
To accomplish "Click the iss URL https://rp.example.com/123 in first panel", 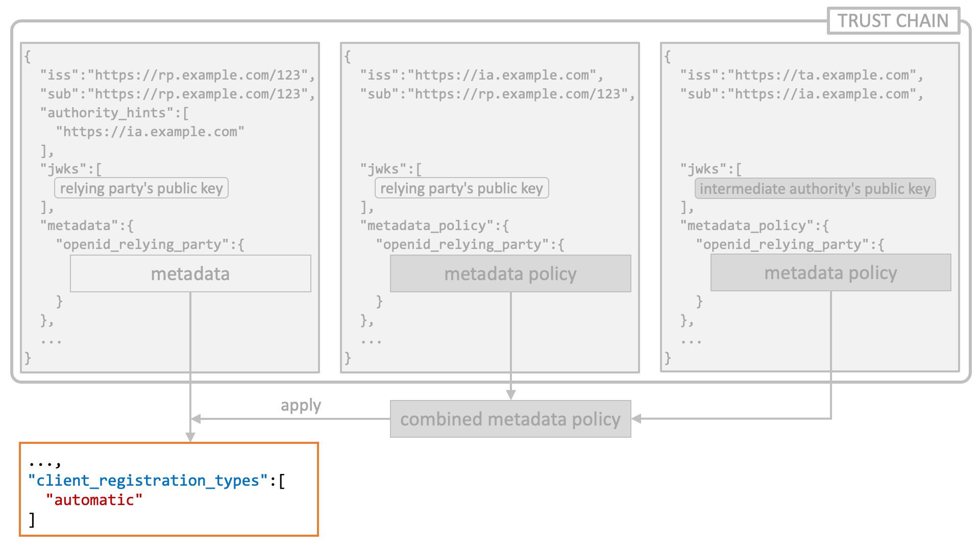I will click(x=198, y=75).
